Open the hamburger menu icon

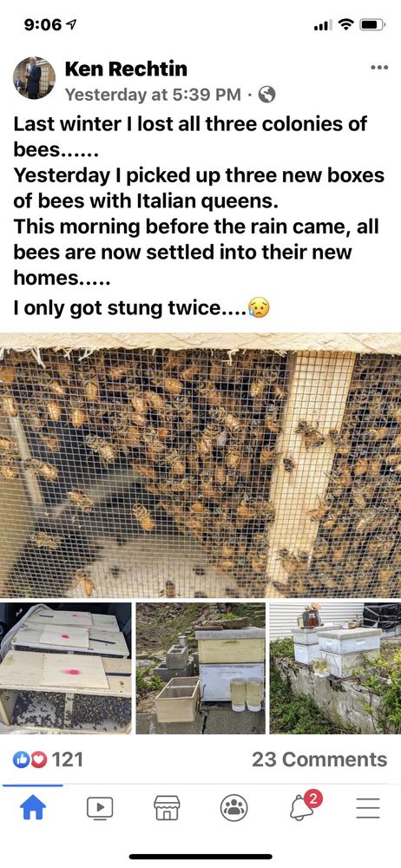368,808
